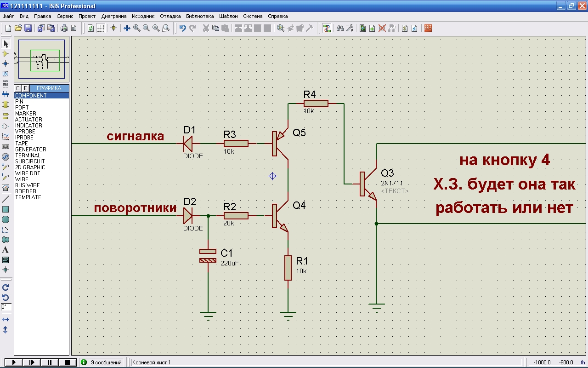Click the save design icon
Image resolution: width=588 pixels, height=368 pixels.
(x=28, y=28)
